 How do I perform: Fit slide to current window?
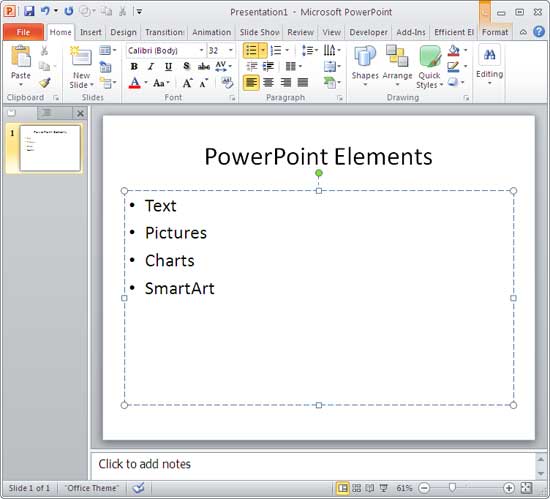tap(526, 488)
